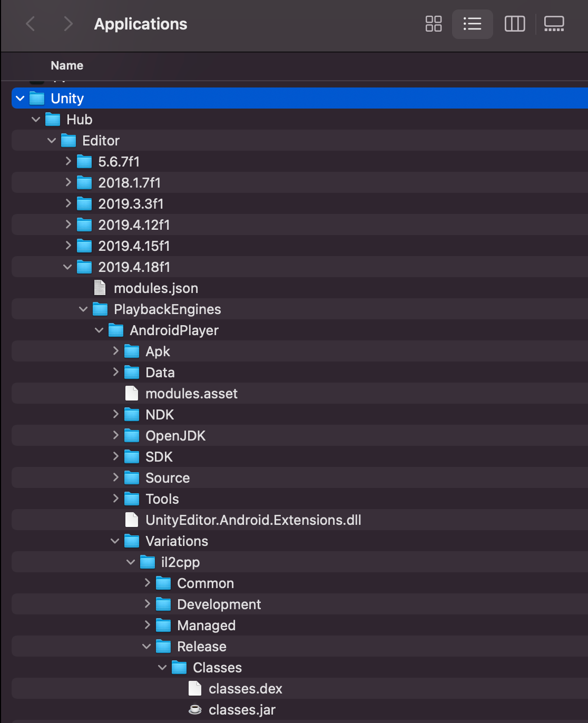
Task: Click the Unity folder icon
Action: 37,99
